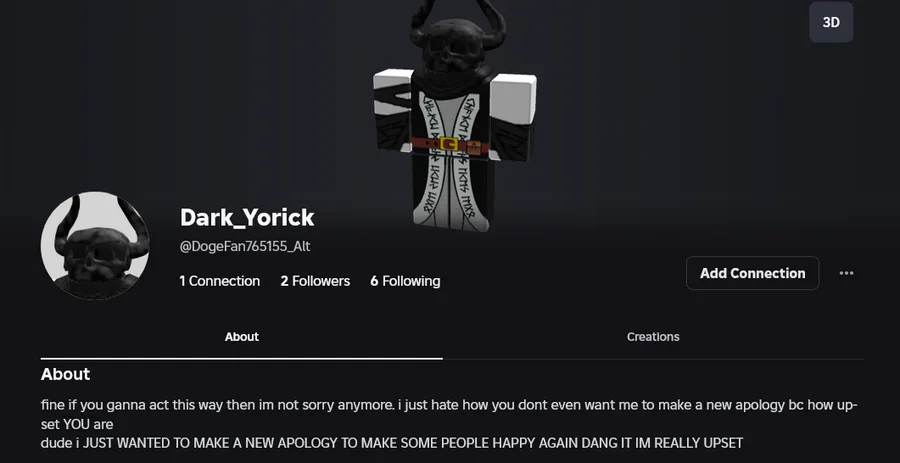Screen dimensions: 900x463
Task: Click the skull face in profile picture
Action: [96, 252]
